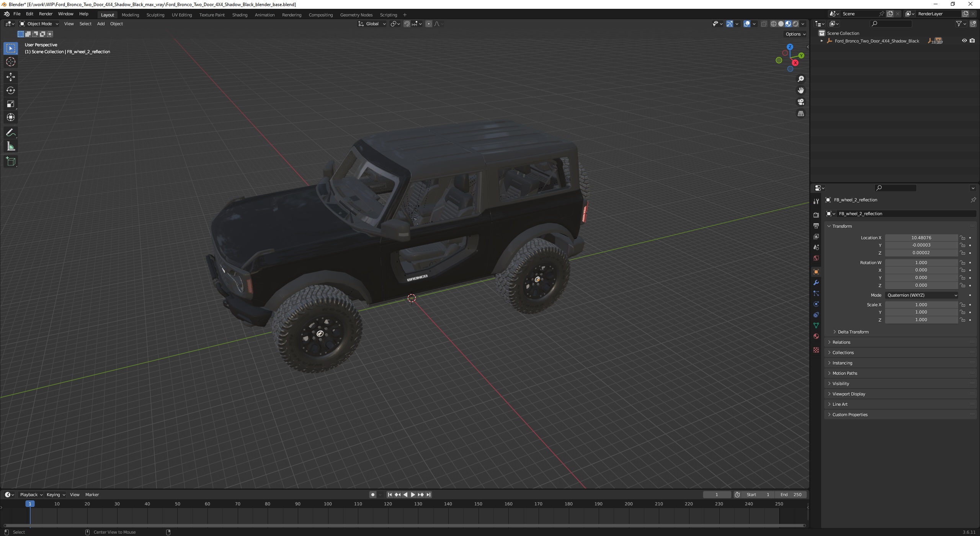The height and width of the screenshot is (536, 980).
Task: Toggle viewport overlays button
Action: point(747,24)
